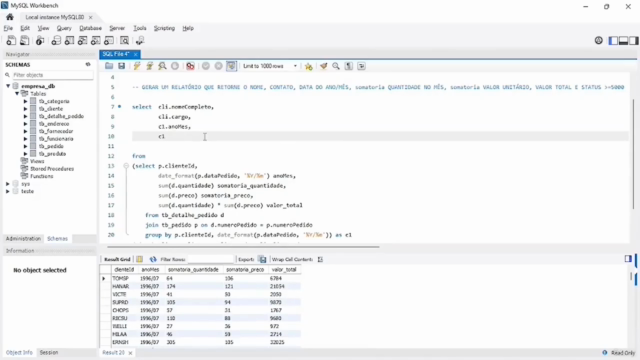
Task: Collapse the empresa_db schema
Action: pyautogui.click(x=8, y=86)
